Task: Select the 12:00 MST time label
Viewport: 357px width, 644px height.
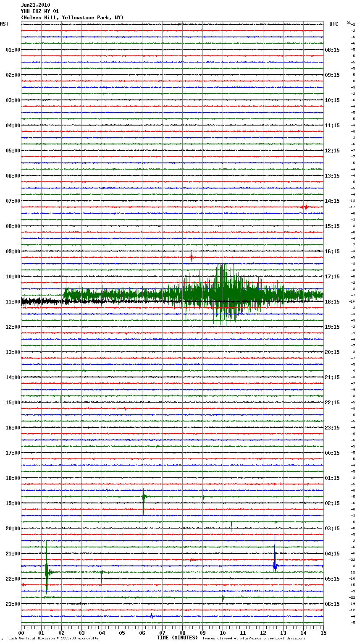Action: (13, 327)
